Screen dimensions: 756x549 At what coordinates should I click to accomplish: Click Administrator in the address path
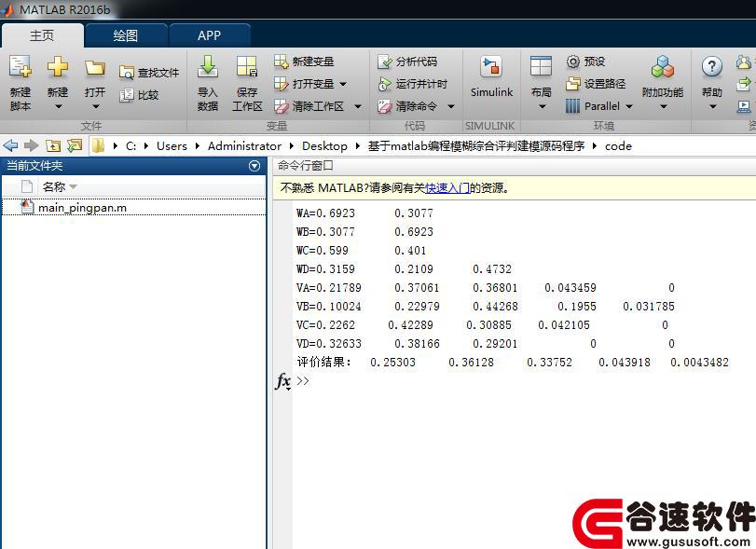(x=244, y=145)
